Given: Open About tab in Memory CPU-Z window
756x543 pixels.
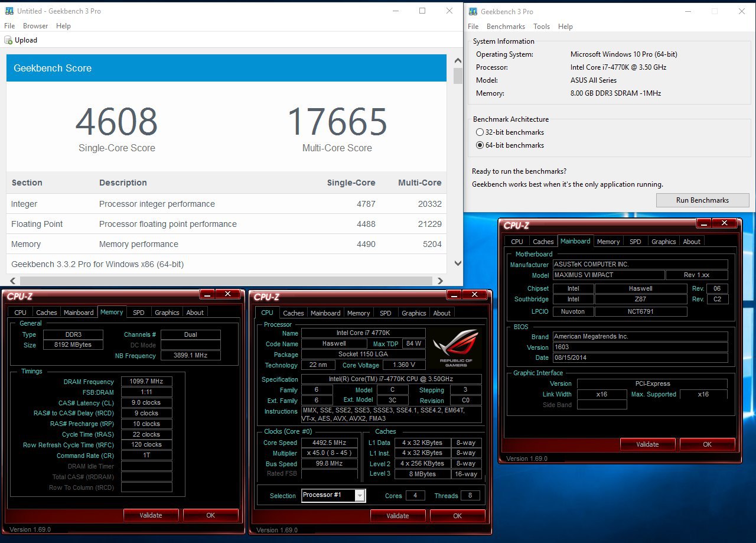Looking at the screenshot, I should pyautogui.click(x=195, y=313).
